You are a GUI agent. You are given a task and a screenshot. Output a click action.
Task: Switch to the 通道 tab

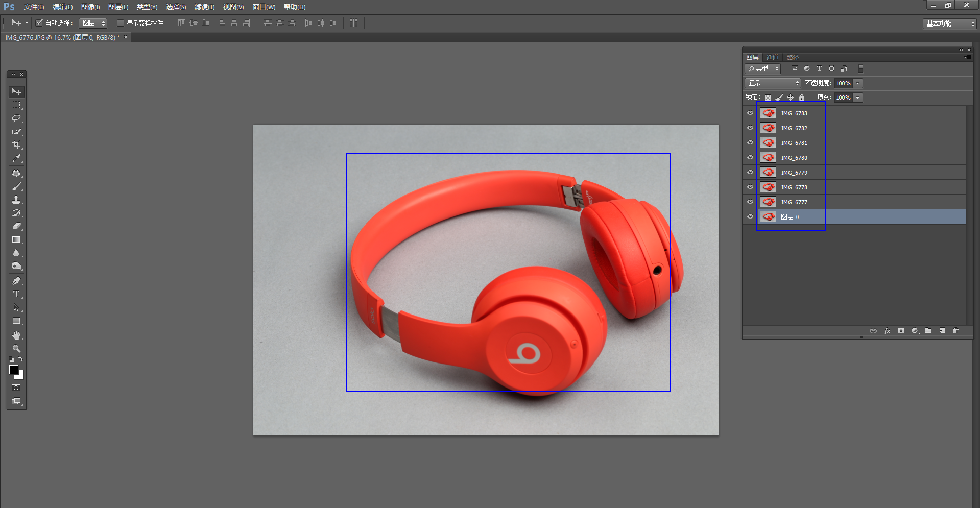coord(772,58)
